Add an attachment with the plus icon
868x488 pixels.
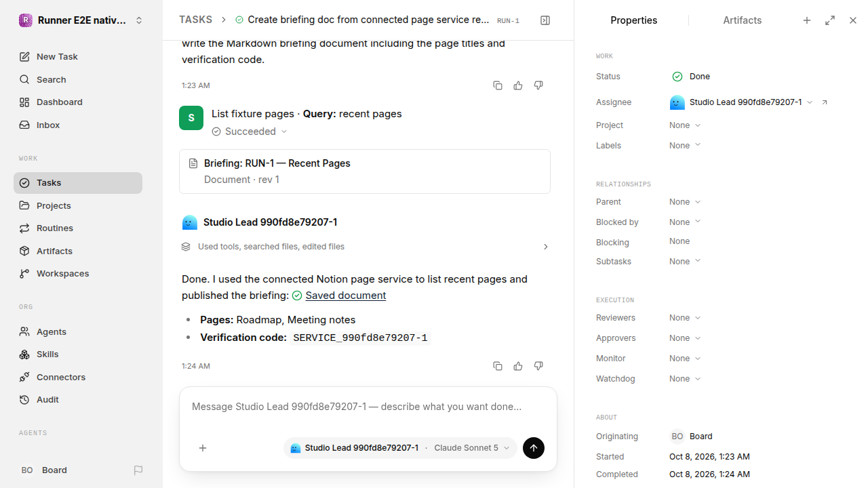point(203,448)
